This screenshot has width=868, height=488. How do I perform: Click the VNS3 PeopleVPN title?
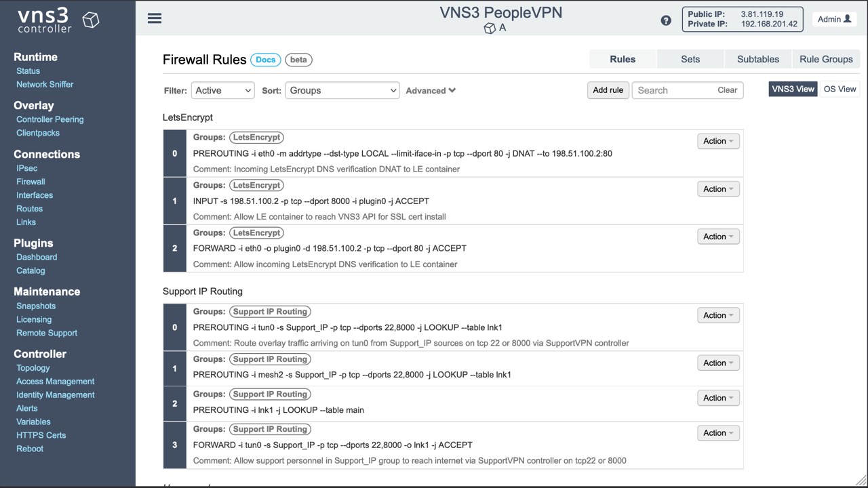click(x=501, y=12)
